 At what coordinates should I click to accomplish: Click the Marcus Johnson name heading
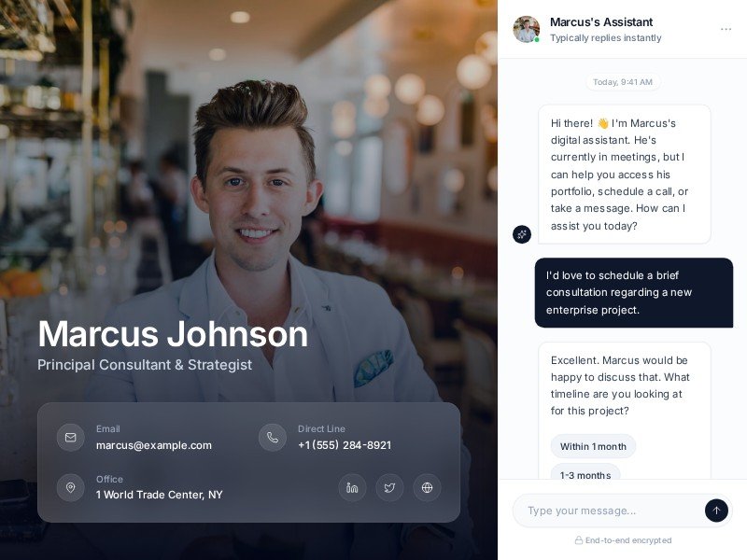point(173,334)
